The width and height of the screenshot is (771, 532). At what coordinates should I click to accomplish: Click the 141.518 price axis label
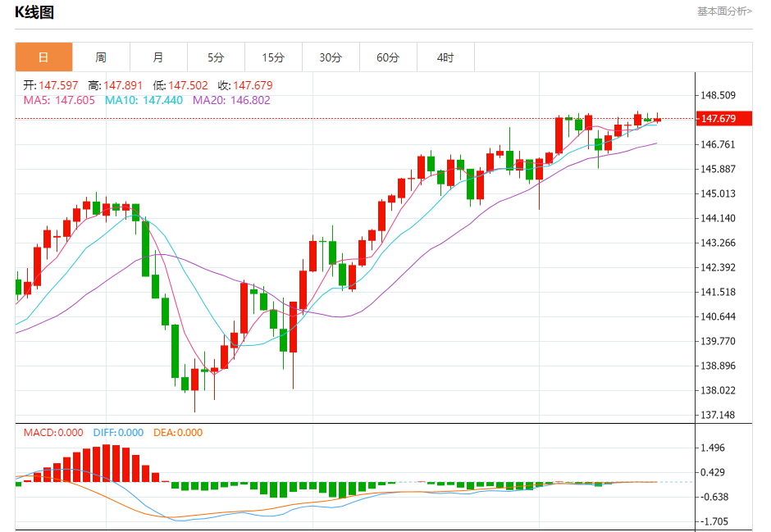tap(718, 291)
